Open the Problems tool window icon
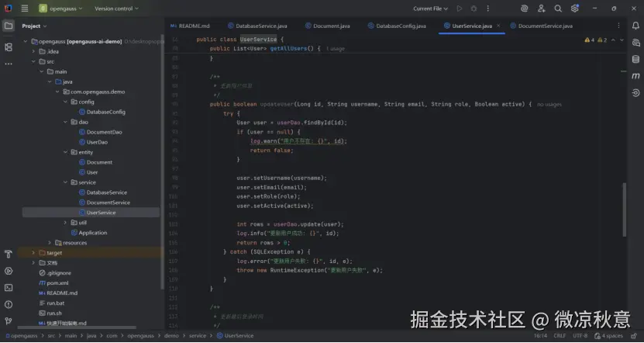This screenshot has height=343, width=644. tap(9, 304)
